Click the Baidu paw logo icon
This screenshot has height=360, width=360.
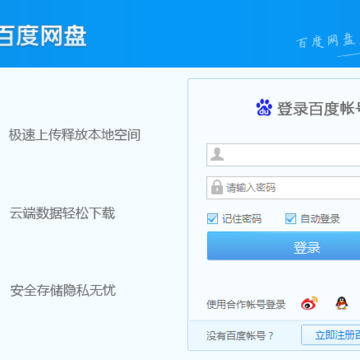pos(264,108)
